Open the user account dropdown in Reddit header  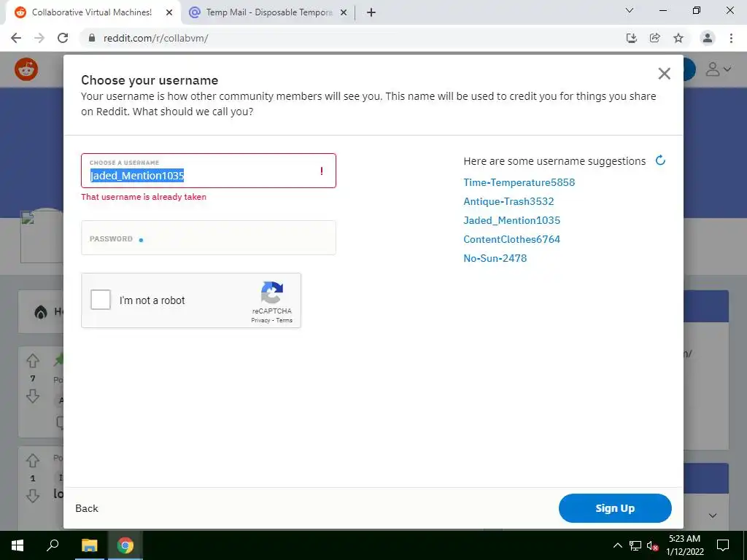pos(718,69)
